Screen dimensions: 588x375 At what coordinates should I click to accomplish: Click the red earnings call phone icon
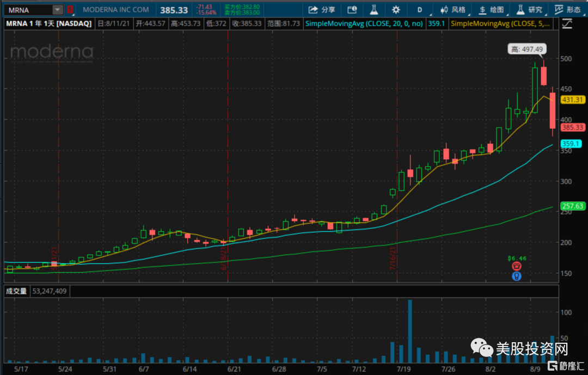pyautogui.click(x=517, y=266)
